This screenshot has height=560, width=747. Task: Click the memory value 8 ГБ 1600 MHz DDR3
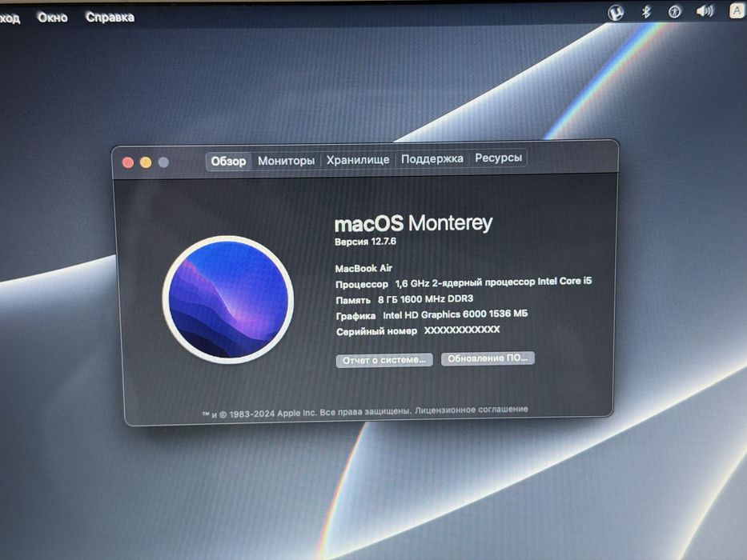click(425, 299)
